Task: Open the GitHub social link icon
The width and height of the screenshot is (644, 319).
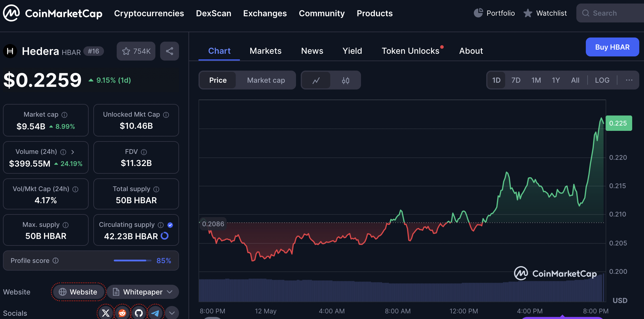Action: click(139, 313)
